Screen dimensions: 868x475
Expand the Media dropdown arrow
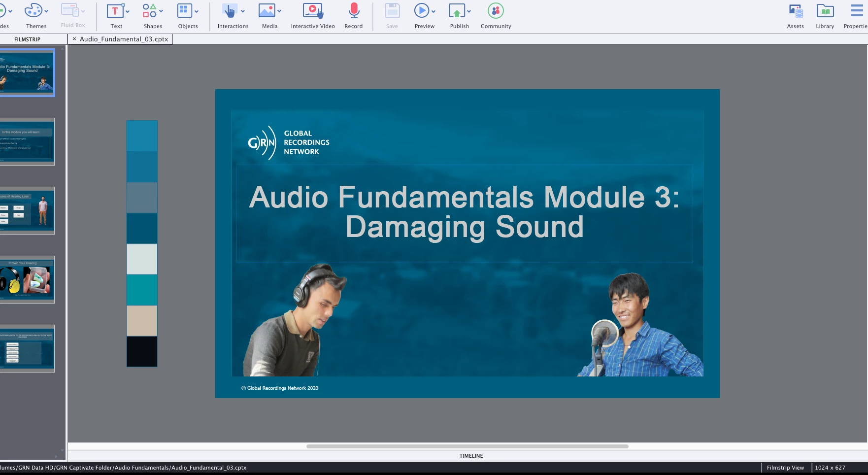coord(279,11)
